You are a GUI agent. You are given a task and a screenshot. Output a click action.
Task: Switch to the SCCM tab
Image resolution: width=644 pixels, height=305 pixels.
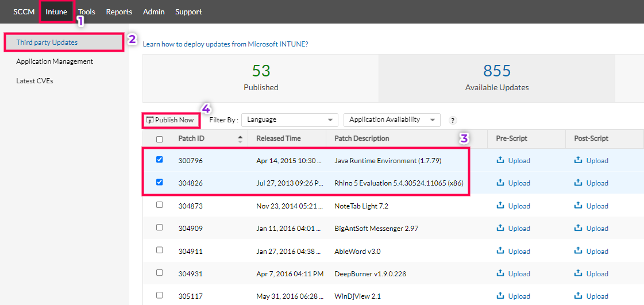(24, 11)
